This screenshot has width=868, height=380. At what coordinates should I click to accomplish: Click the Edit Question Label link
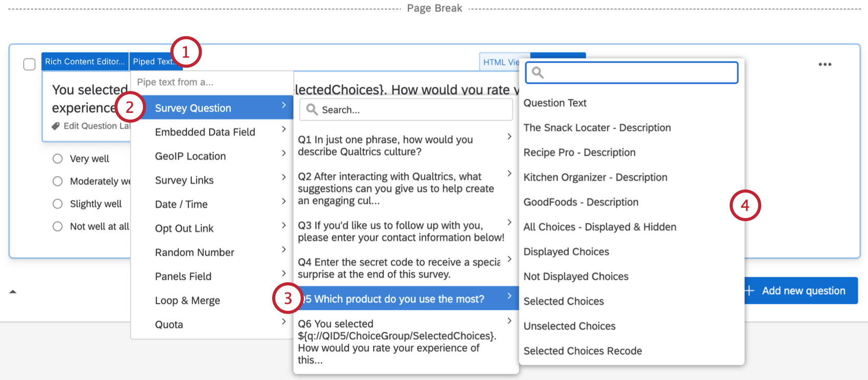(x=97, y=126)
